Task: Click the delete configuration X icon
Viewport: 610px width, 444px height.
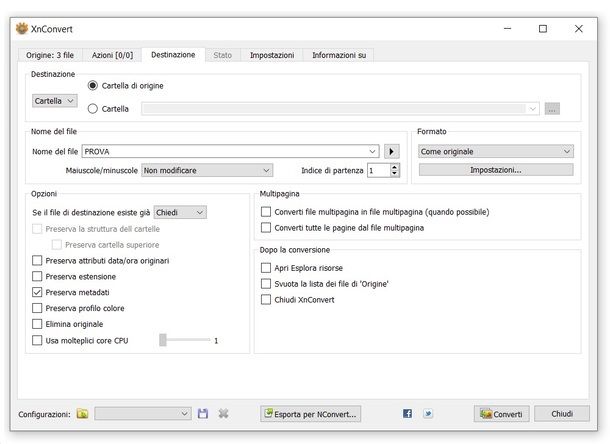Action: tap(223, 413)
